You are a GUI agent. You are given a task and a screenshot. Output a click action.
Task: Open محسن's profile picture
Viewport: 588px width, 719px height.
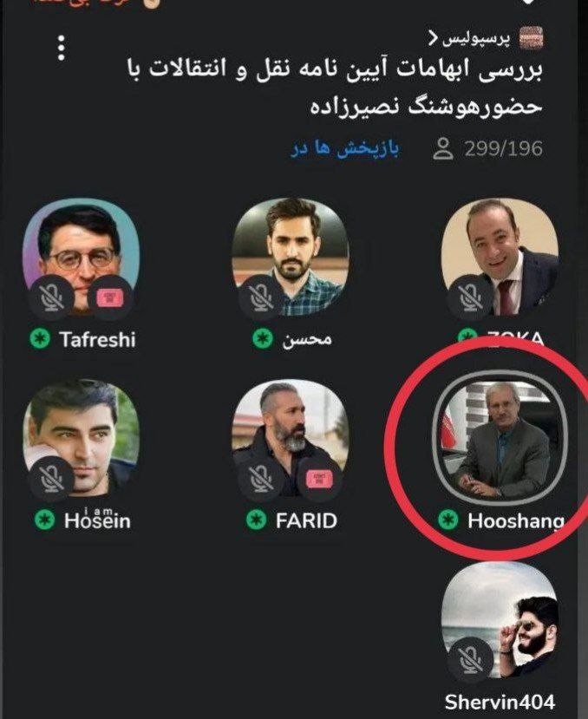click(x=290, y=258)
